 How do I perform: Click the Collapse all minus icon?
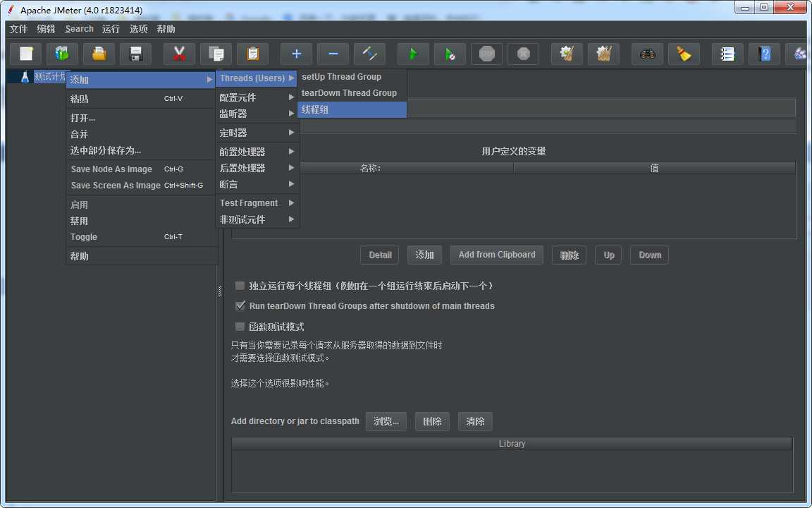[333, 54]
